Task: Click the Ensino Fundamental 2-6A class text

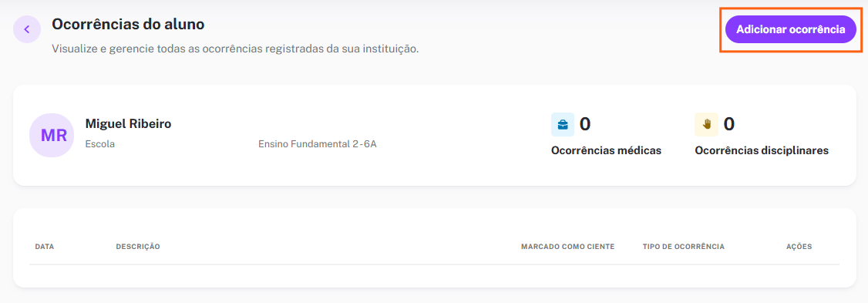Action: coord(318,145)
